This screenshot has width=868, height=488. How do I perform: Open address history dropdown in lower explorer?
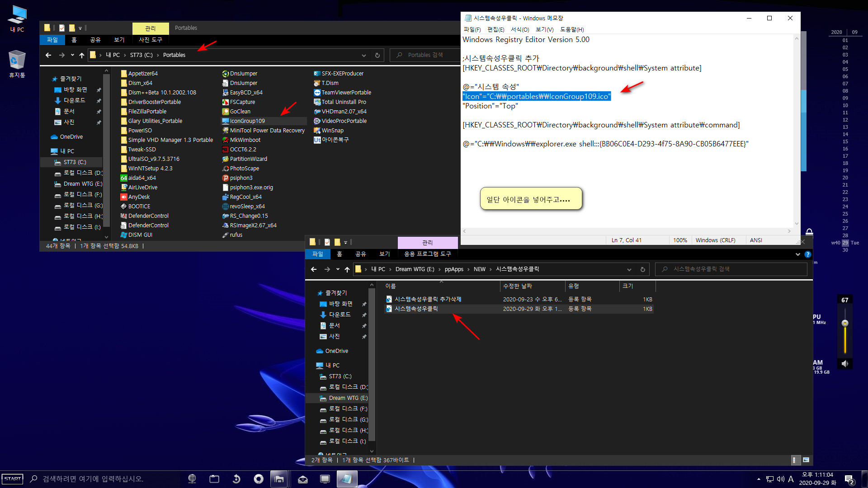pyautogui.click(x=629, y=269)
